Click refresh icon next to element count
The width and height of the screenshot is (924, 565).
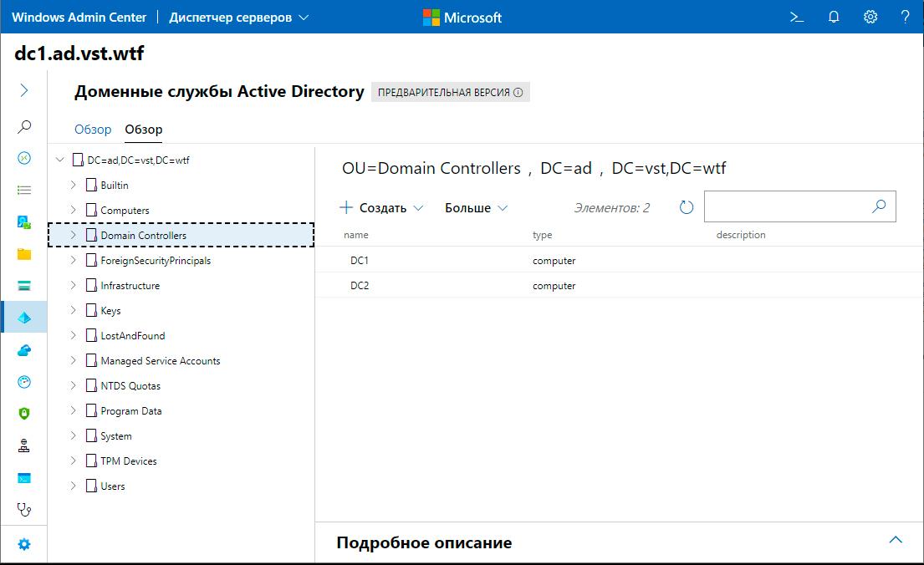(x=687, y=207)
